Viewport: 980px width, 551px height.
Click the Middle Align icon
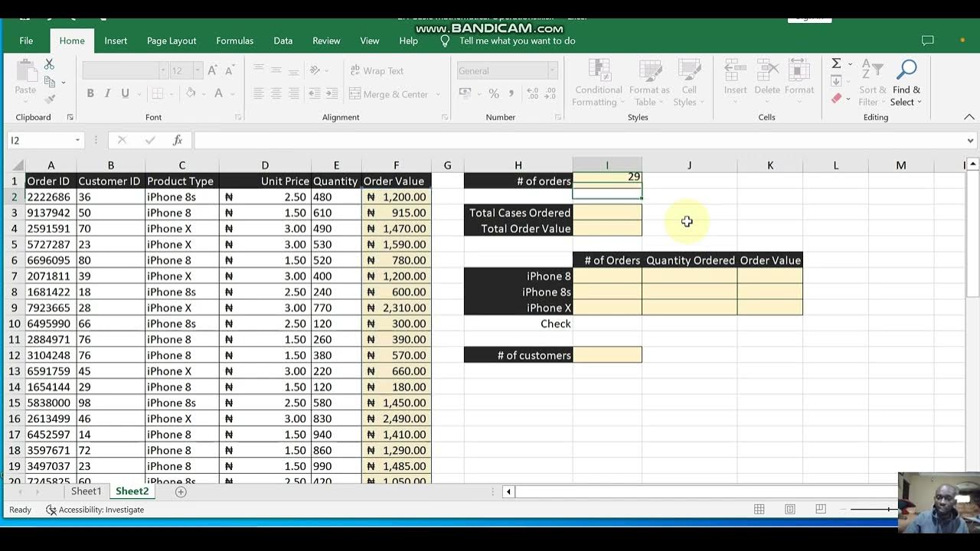pos(276,70)
